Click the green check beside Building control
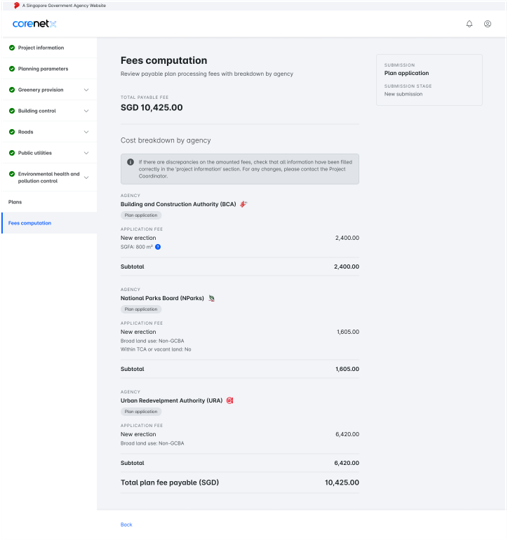The width and height of the screenshot is (508, 540). click(12, 111)
